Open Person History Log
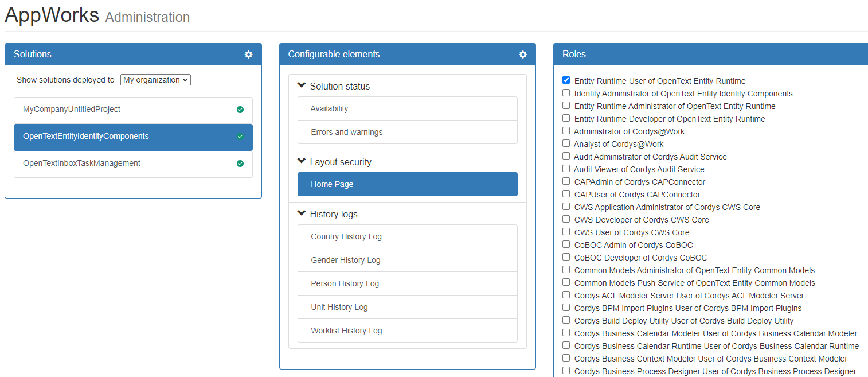The image size is (868, 377). pyautogui.click(x=345, y=283)
